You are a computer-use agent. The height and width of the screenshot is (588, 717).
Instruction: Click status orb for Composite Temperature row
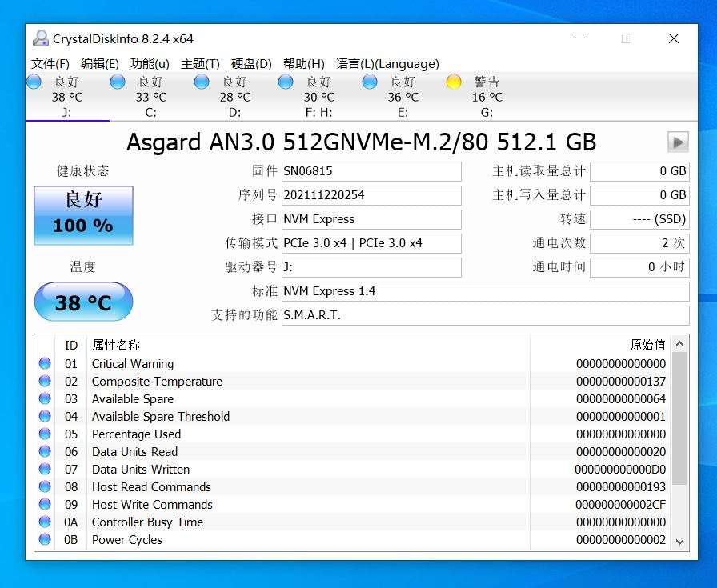click(45, 381)
